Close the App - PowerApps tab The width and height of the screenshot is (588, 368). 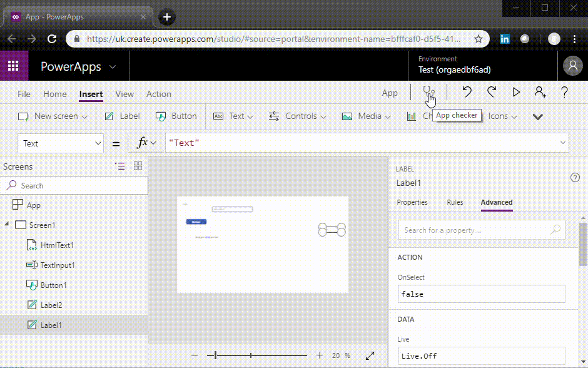point(143,17)
